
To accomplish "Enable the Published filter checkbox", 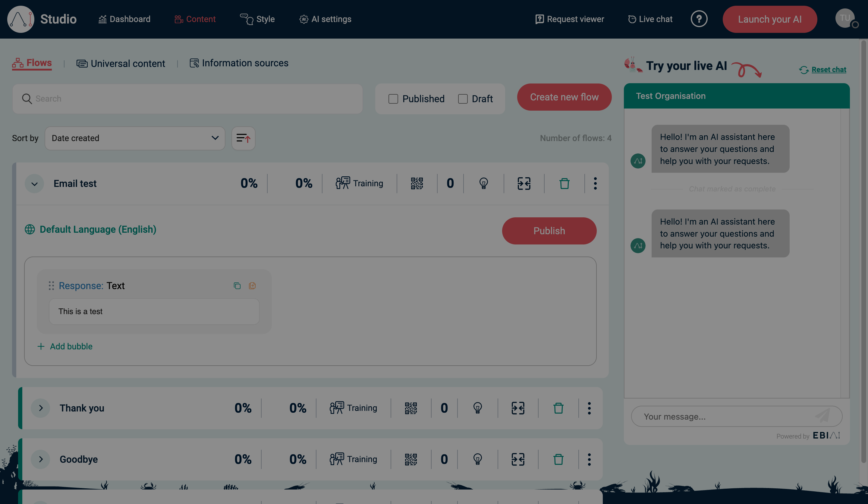I will point(393,99).
